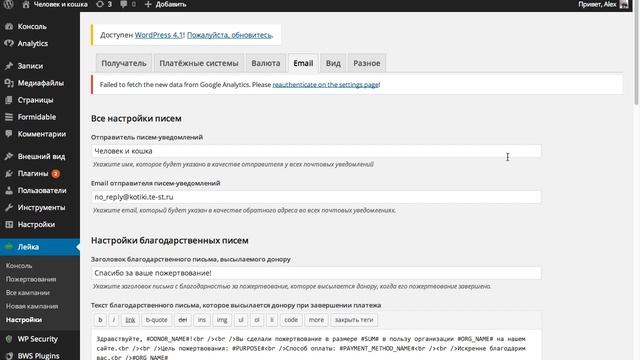Screen dimensions: 640x360
Task: Click the BWS Plugins icon
Action: click(x=9, y=356)
